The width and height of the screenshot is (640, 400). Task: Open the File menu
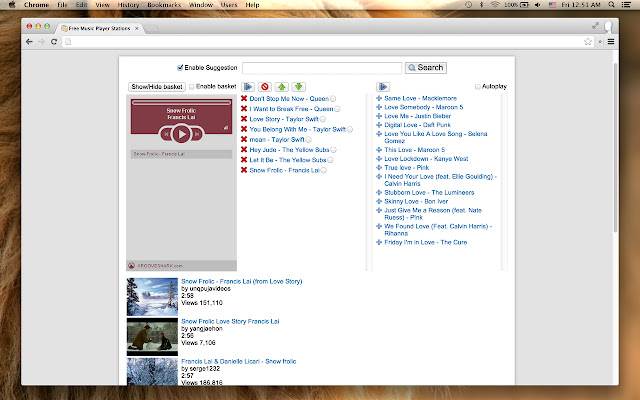coord(62,5)
